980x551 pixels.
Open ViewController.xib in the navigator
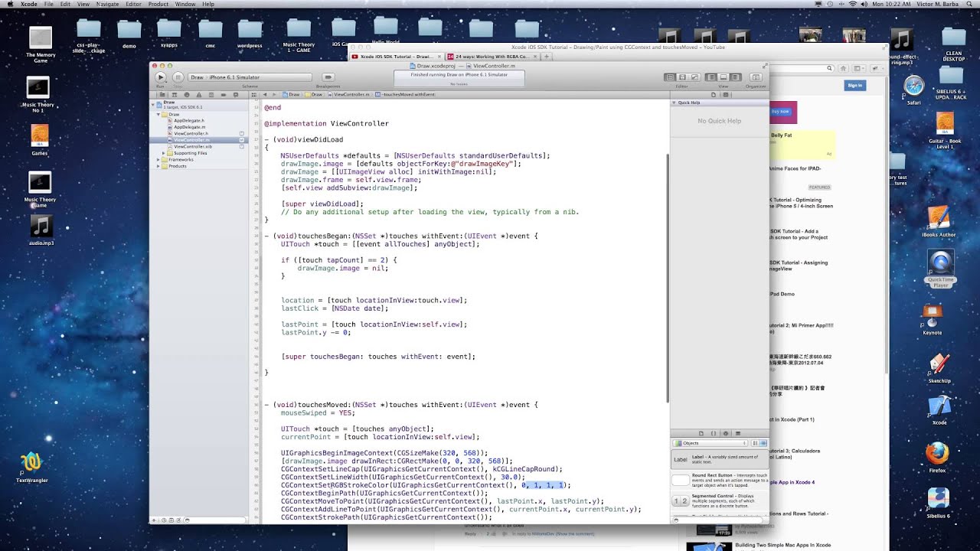click(x=192, y=147)
